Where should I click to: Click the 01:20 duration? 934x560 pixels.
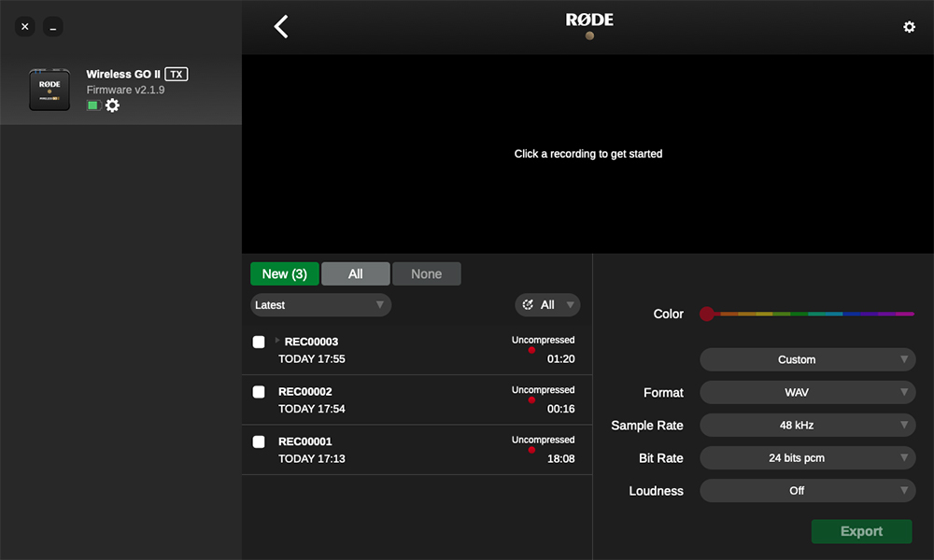click(561, 358)
